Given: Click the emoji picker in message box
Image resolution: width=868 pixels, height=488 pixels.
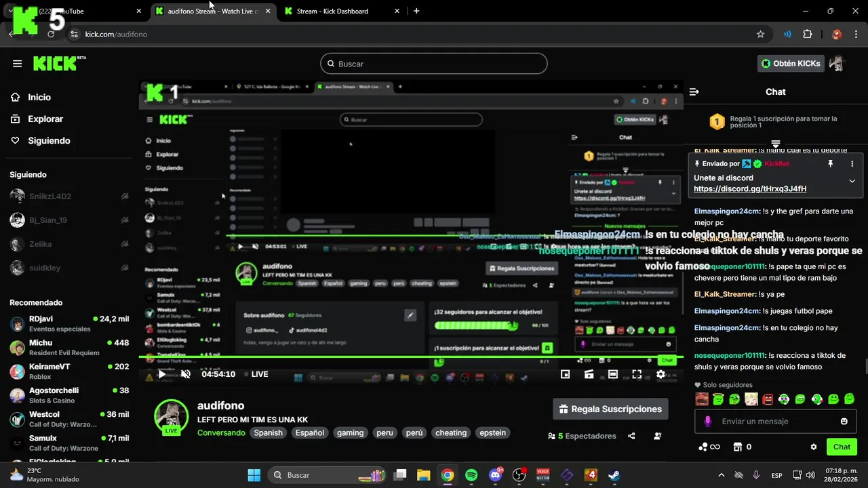Looking at the screenshot, I should [x=844, y=422].
